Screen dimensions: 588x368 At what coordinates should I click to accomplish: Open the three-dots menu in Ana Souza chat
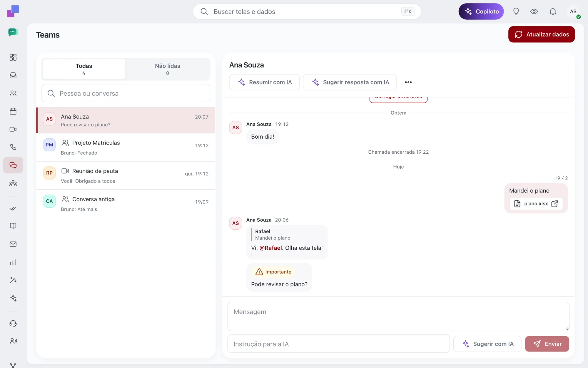pyautogui.click(x=408, y=82)
